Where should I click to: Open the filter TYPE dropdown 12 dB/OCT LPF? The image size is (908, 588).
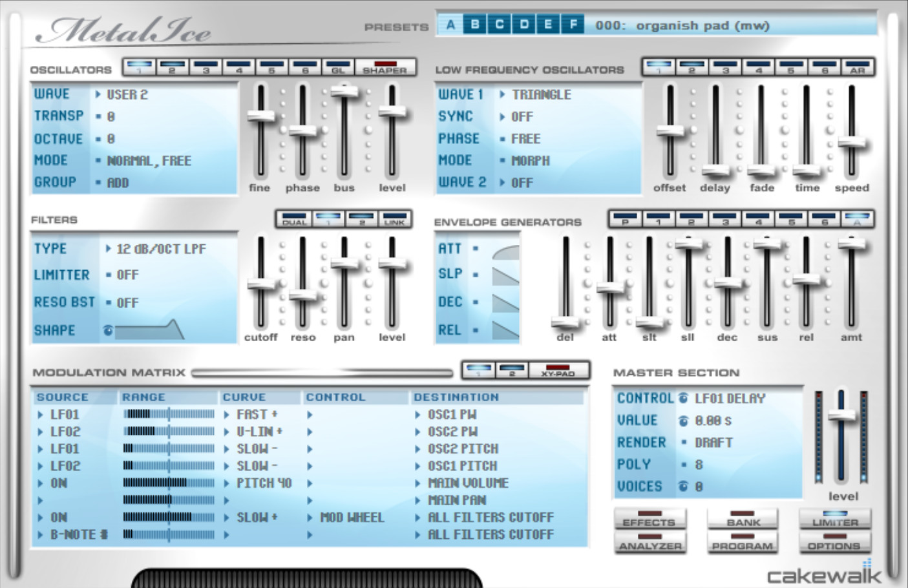(x=156, y=249)
